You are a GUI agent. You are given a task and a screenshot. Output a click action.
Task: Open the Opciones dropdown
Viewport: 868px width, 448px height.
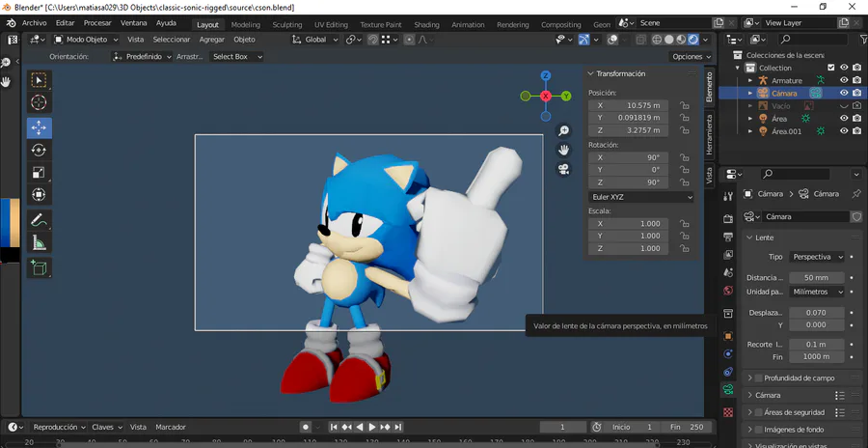692,57
